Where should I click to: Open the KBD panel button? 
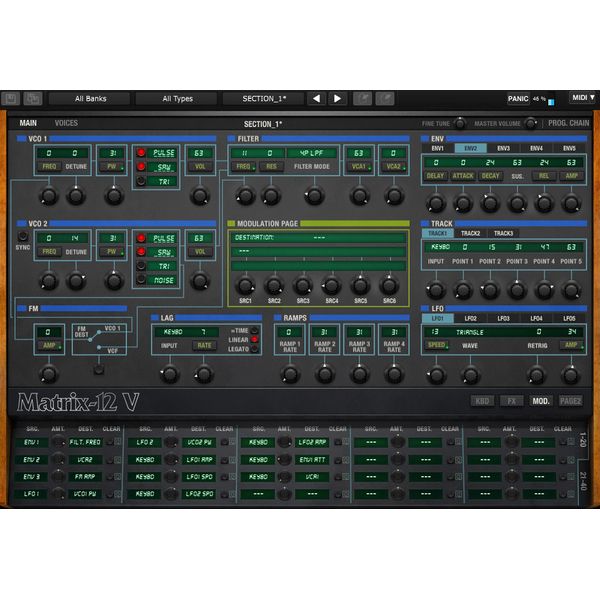(x=482, y=401)
